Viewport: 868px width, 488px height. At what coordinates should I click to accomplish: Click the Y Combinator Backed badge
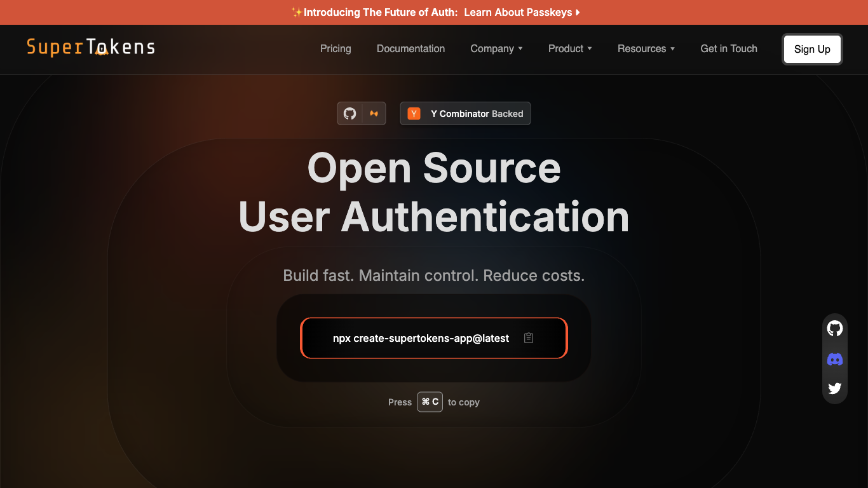pyautogui.click(x=465, y=114)
